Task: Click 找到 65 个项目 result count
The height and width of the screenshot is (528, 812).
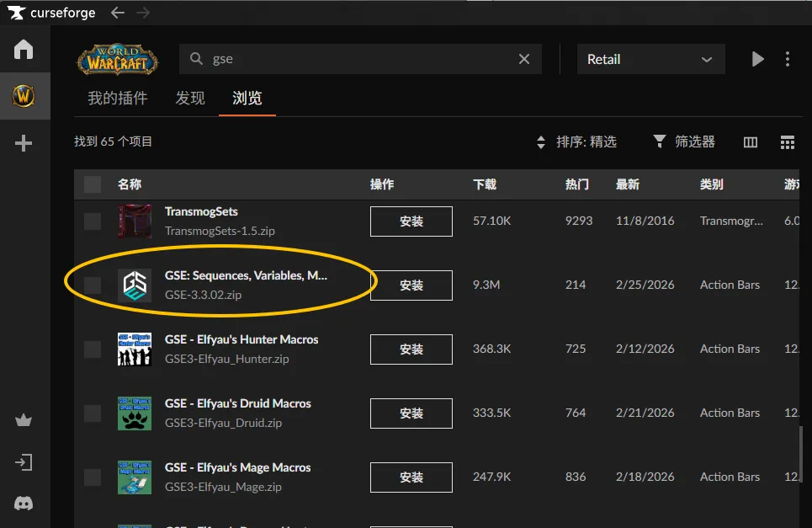Action: pos(114,141)
